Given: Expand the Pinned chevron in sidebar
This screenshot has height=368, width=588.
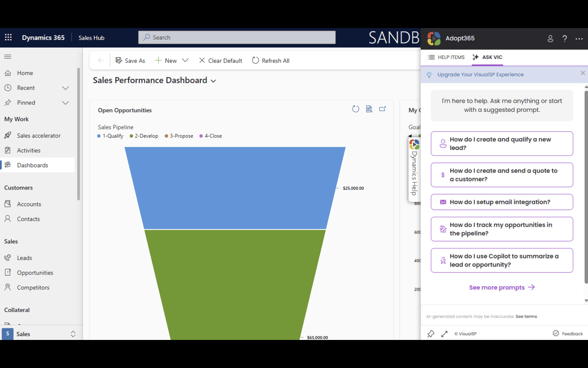Looking at the screenshot, I should coord(65,103).
